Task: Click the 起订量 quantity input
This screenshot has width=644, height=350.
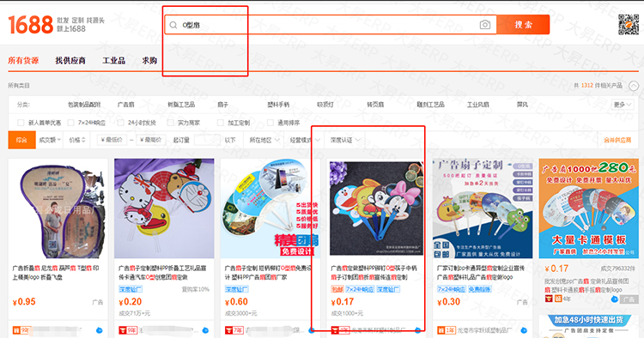Action: 207,140
